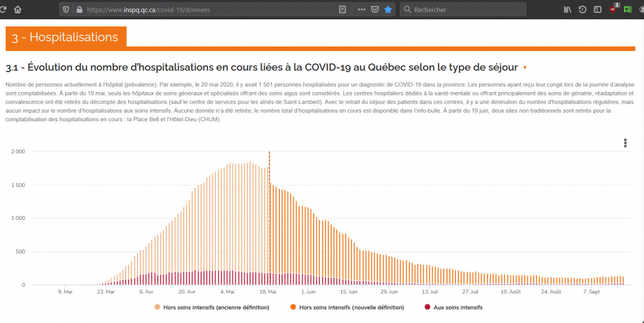Click the blue bookmark star
The image size is (644, 323).
pyautogui.click(x=388, y=10)
